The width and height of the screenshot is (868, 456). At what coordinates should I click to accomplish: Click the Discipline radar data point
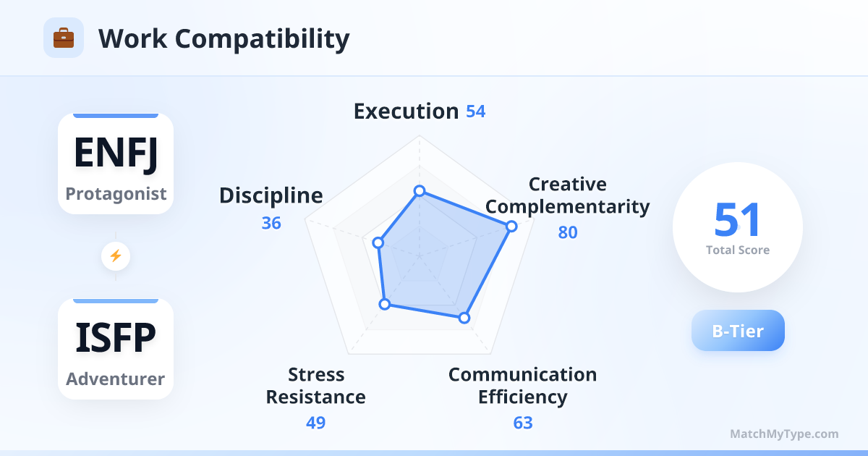point(377,242)
